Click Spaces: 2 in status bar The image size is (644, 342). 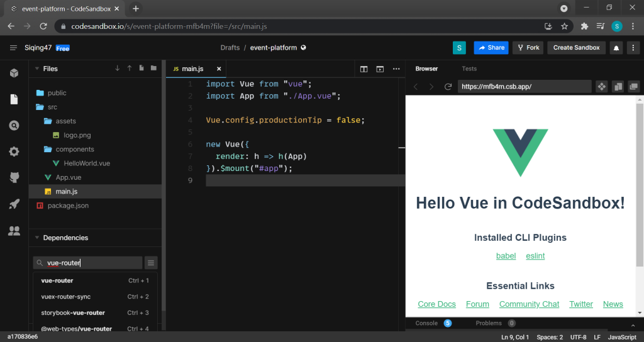(x=550, y=337)
